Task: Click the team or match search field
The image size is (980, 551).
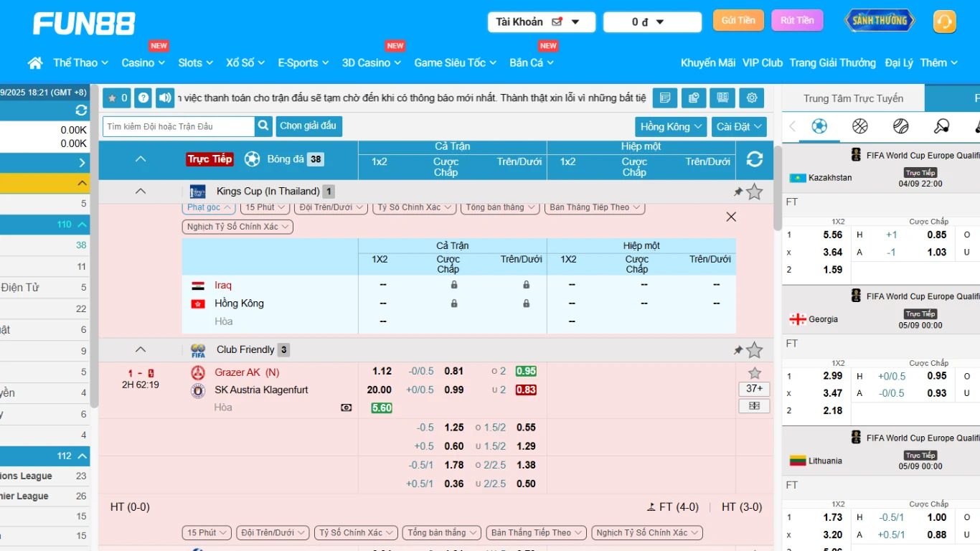Action: [179, 126]
